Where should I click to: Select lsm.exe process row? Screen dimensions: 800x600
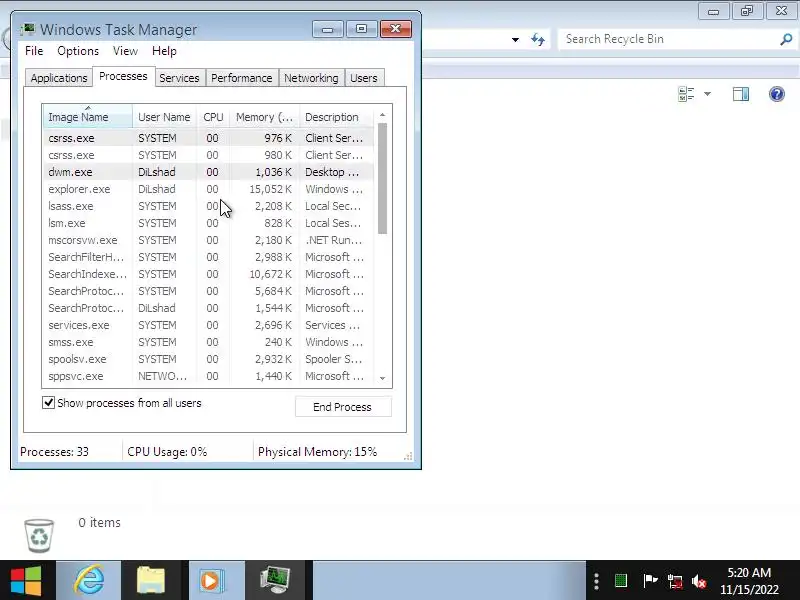tap(208, 223)
